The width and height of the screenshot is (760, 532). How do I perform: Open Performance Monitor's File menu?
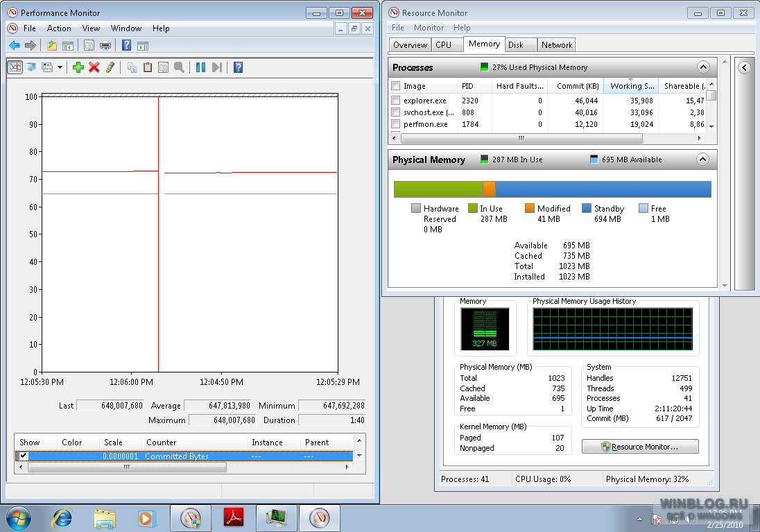(30, 28)
